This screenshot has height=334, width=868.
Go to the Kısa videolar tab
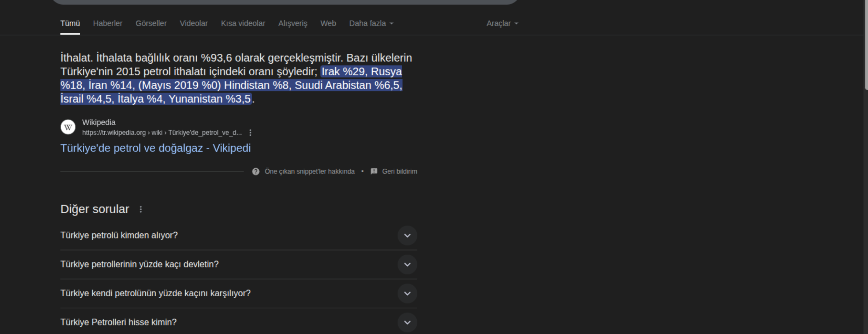(243, 23)
